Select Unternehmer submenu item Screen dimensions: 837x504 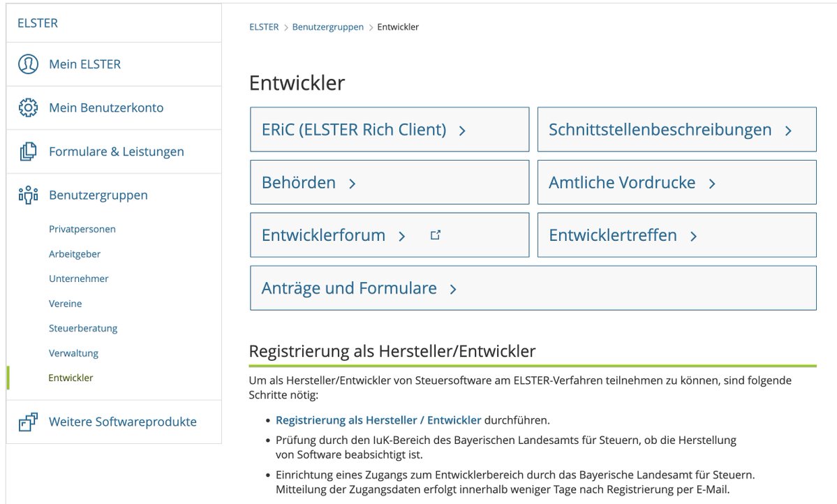78,279
